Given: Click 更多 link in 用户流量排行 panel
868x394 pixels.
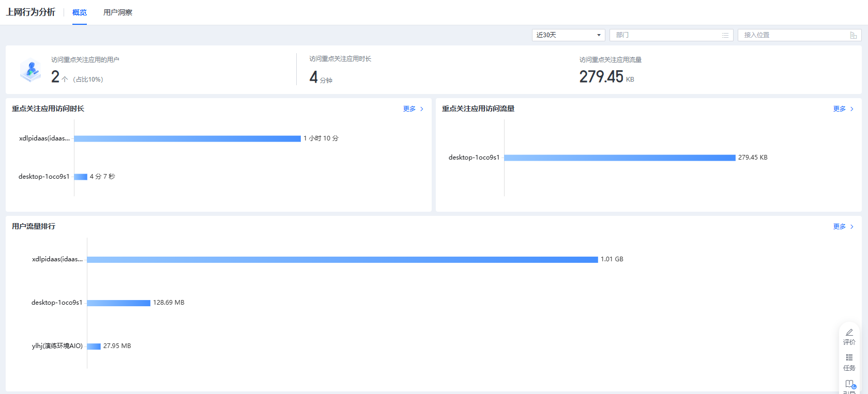Looking at the screenshot, I should 839,227.
